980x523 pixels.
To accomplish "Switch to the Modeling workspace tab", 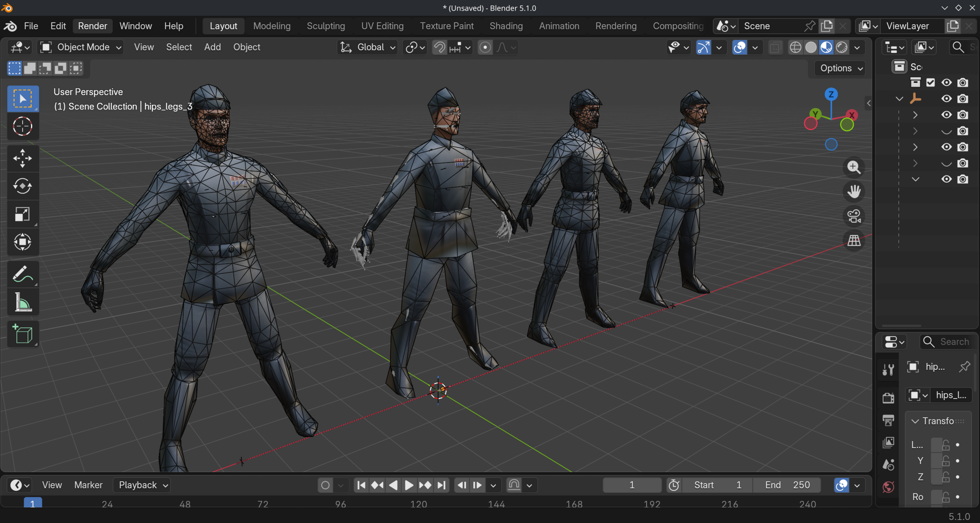I will pyautogui.click(x=272, y=26).
